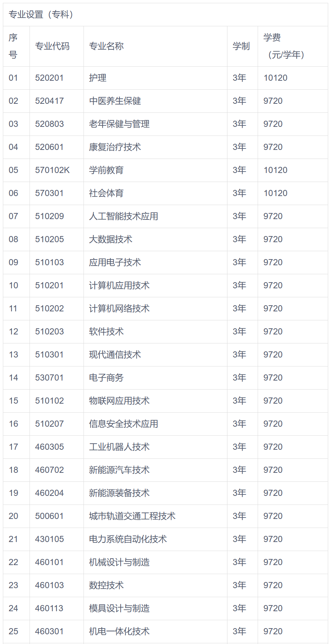Image resolution: width=330 pixels, height=644 pixels.
Task: Click major code 530701 for 电子商务
Action: pos(49,378)
